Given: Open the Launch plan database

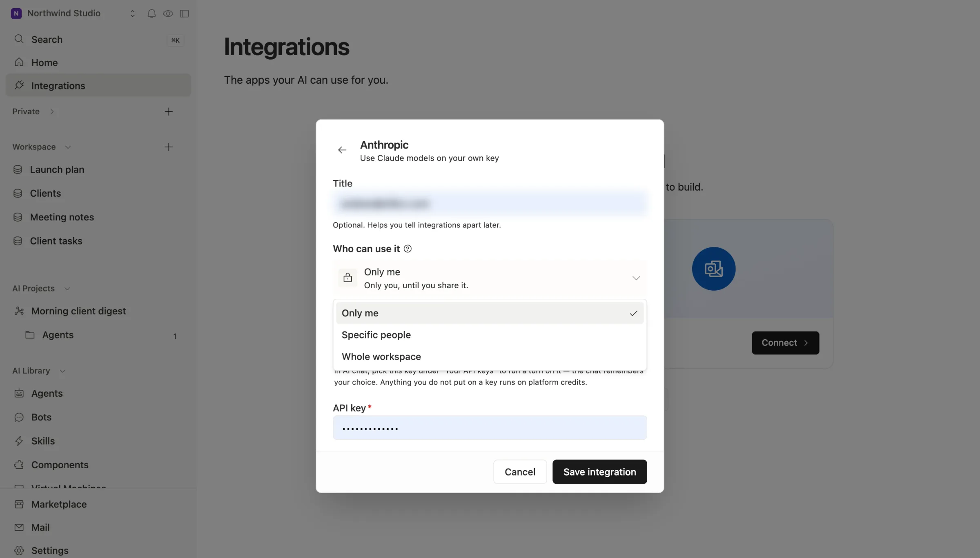Looking at the screenshot, I should tap(98, 169).
